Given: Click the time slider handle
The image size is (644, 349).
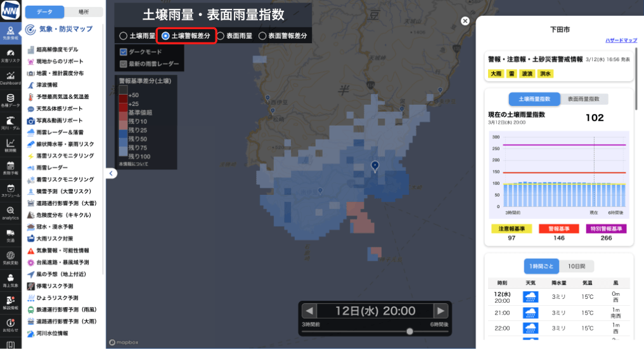Looking at the screenshot, I should click(x=410, y=331).
